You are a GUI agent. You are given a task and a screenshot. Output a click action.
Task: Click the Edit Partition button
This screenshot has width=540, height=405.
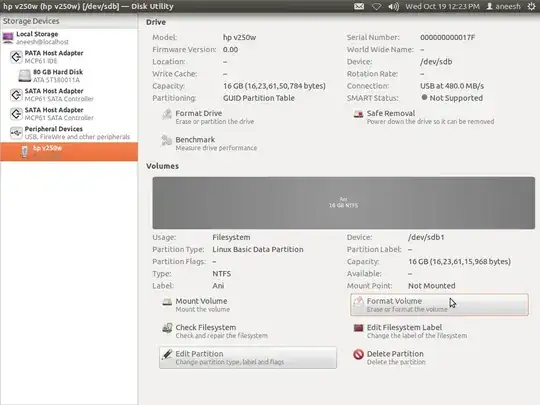[x=248, y=357]
